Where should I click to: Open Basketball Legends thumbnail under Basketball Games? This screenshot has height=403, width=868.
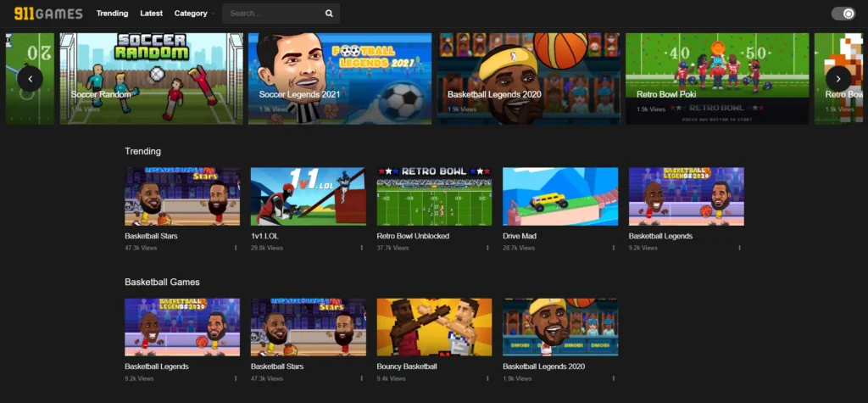pyautogui.click(x=183, y=327)
